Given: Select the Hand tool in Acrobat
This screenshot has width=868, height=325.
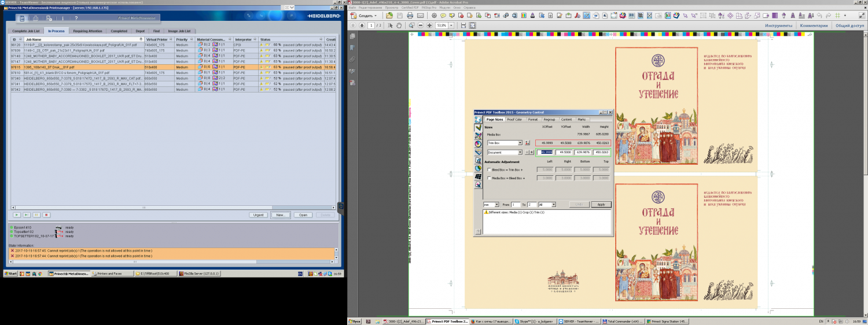Looking at the screenshot, I should 400,25.
